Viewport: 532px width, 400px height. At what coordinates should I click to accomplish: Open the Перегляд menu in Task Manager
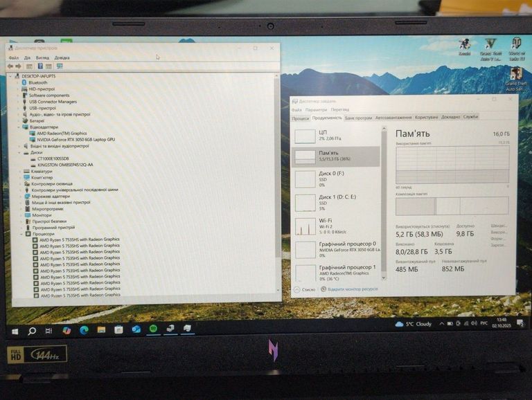pyautogui.click(x=339, y=110)
